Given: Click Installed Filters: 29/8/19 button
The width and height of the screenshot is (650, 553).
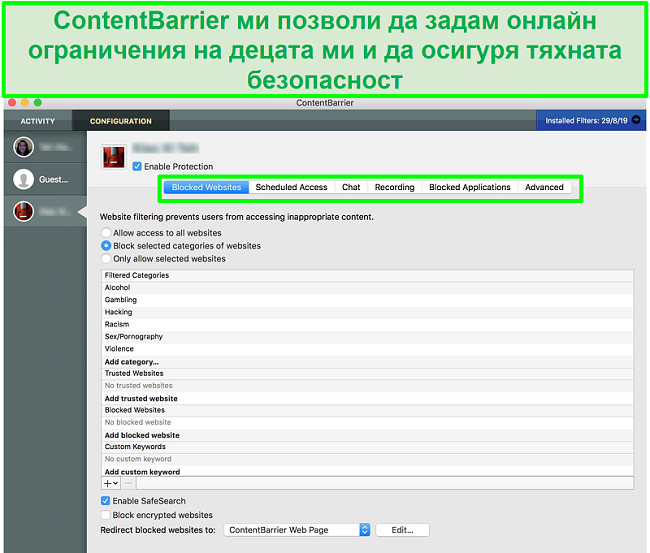Looking at the screenshot, I should (591, 121).
